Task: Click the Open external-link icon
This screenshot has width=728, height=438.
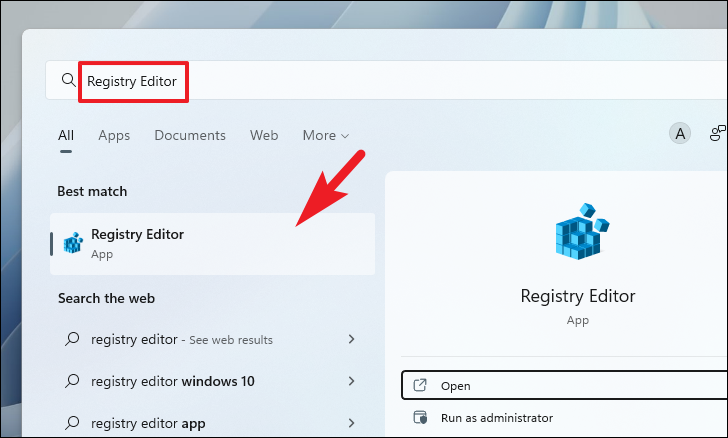Action: [x=420, y=385]
